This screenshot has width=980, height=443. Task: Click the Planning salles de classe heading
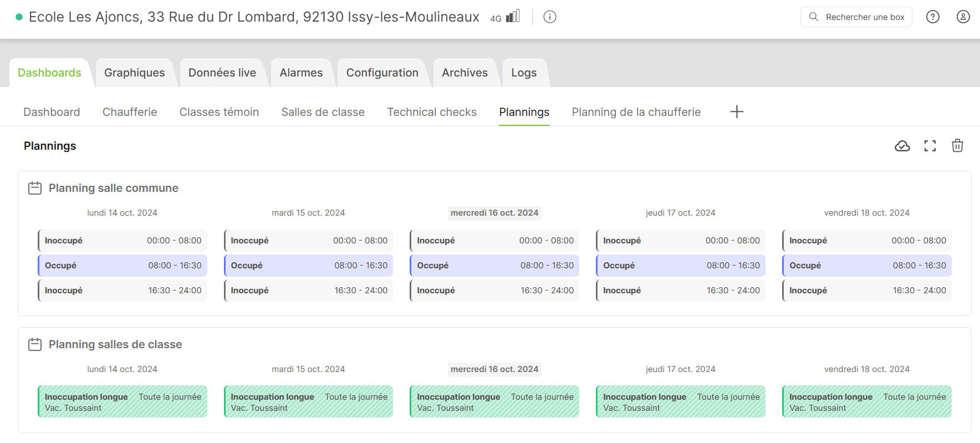115,344
